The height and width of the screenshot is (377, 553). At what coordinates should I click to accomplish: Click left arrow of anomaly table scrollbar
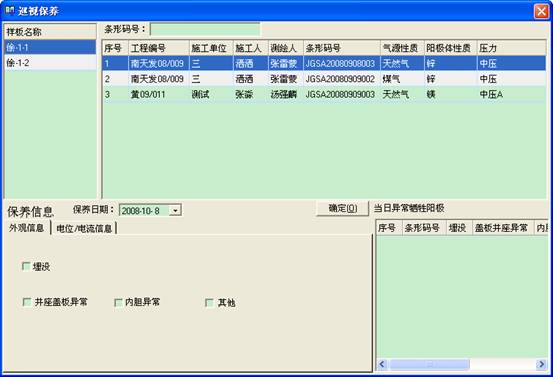pyautogui.click(x=382, y=364)
